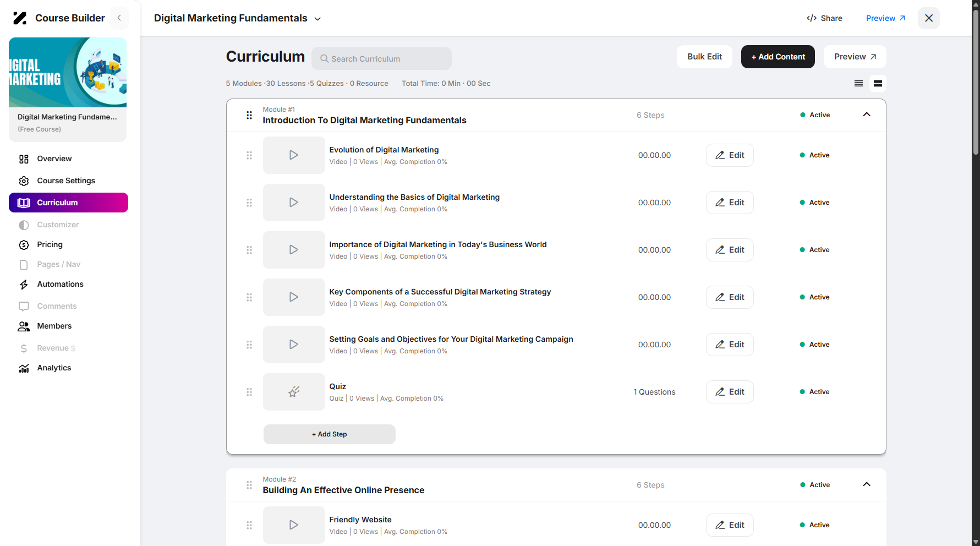This screenshot has width=980, height=546.
Task: Click the Pricing dollar-circle icon
Action: point(24,245)
